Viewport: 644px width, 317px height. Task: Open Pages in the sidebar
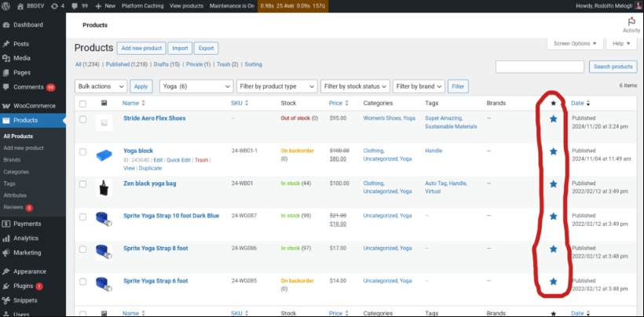click(x=22, y=73)
